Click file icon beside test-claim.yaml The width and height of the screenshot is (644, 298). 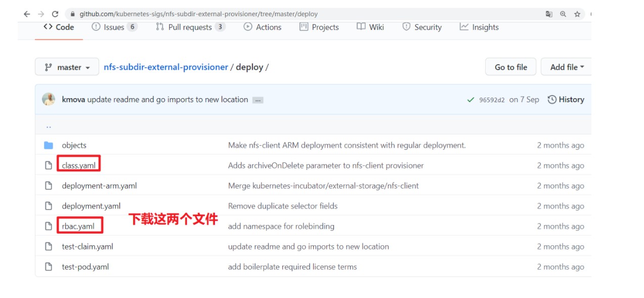[49, 246]
